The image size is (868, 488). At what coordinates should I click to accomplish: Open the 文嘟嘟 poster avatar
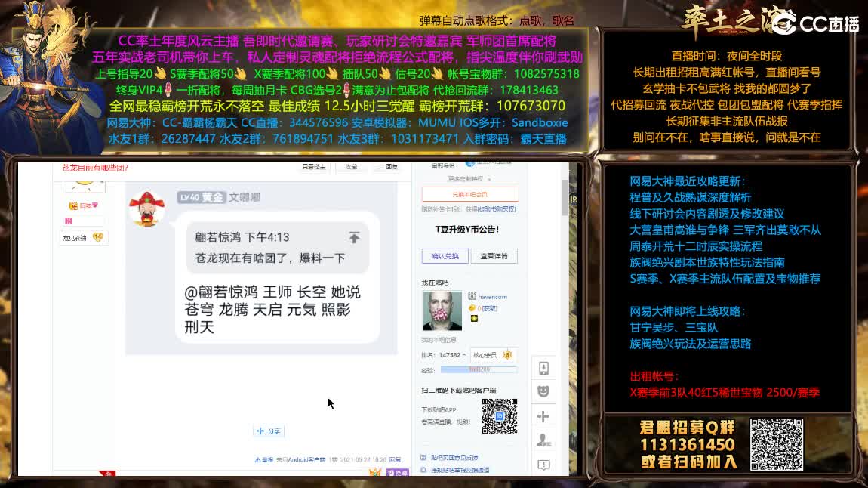(146, 208)
